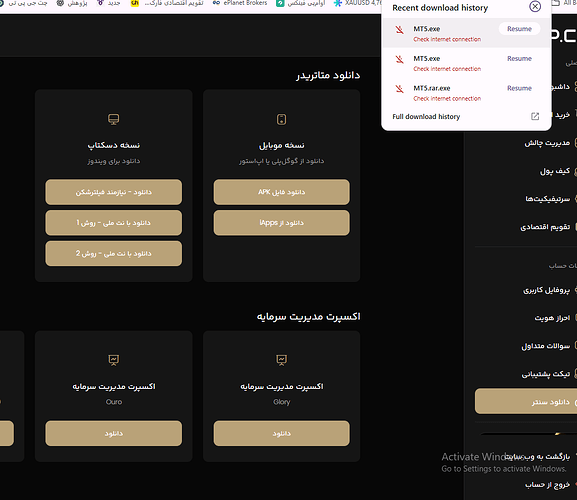Open تقویم اقتصادی in the sidebar
Image resolution: width=577 pixels, height=500 pixels.
tap(545, 227)
